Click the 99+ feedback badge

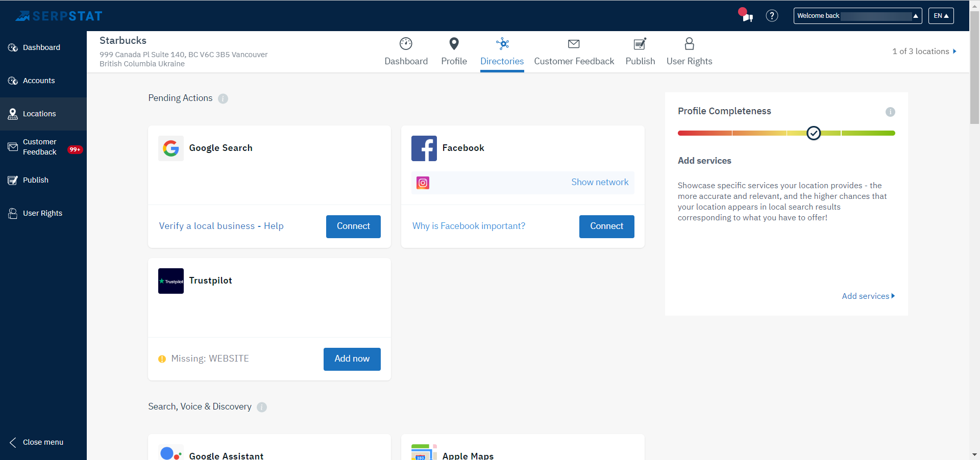[x=75, y=149]
